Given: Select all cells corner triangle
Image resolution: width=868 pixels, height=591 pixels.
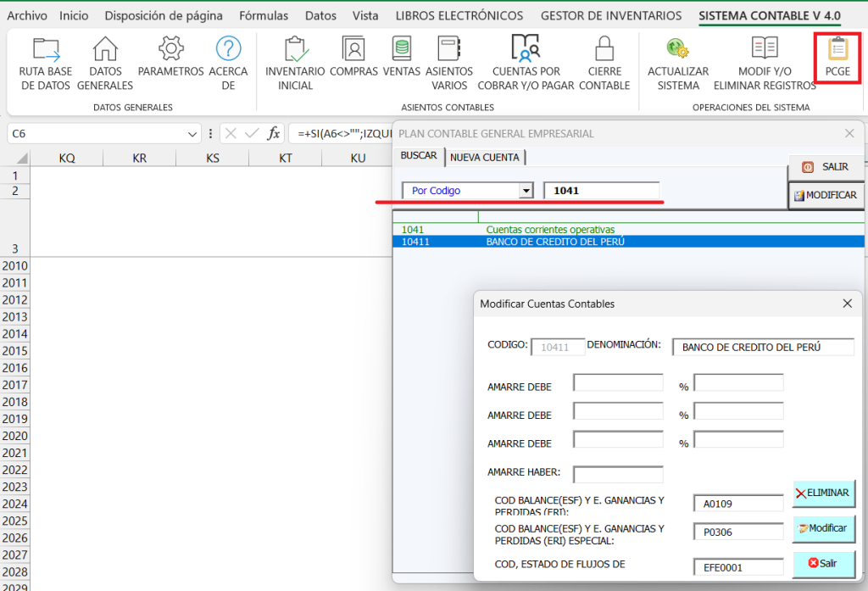Looking at the screenshot, I should 21,159.
